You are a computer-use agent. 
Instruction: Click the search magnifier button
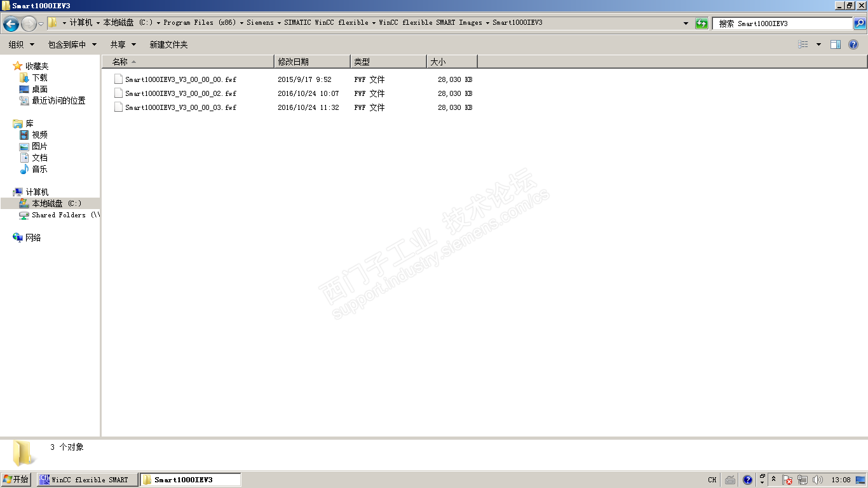pyautogui.click(x=859, y=24)
